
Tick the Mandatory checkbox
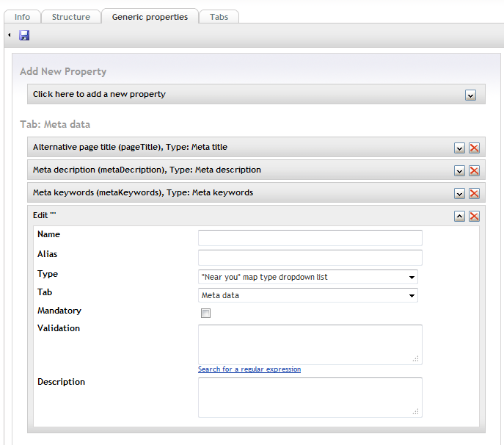tap(205, 313)
